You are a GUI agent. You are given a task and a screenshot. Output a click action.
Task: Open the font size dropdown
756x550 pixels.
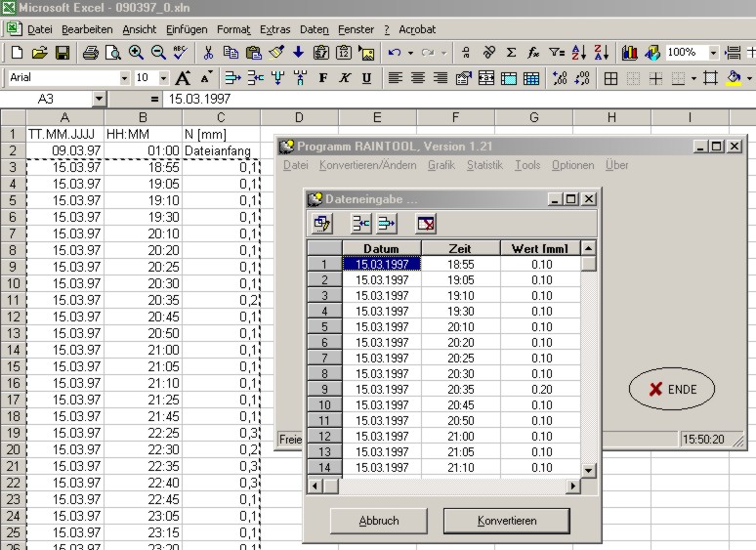point(163,78)
